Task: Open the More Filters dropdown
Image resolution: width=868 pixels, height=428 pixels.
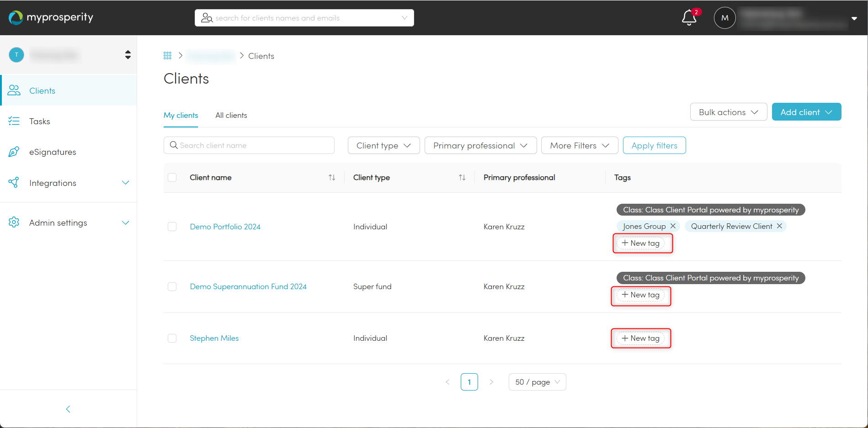Action: [580, 145]
